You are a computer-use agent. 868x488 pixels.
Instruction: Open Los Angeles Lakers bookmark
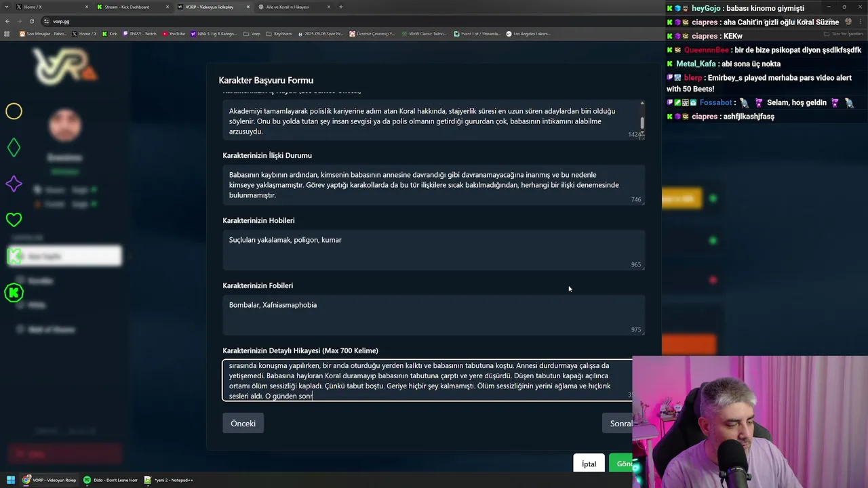[x=529, y=33]
